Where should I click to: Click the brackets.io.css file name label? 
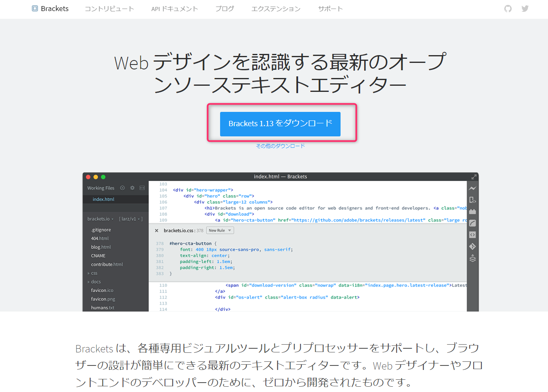[178, 231]
